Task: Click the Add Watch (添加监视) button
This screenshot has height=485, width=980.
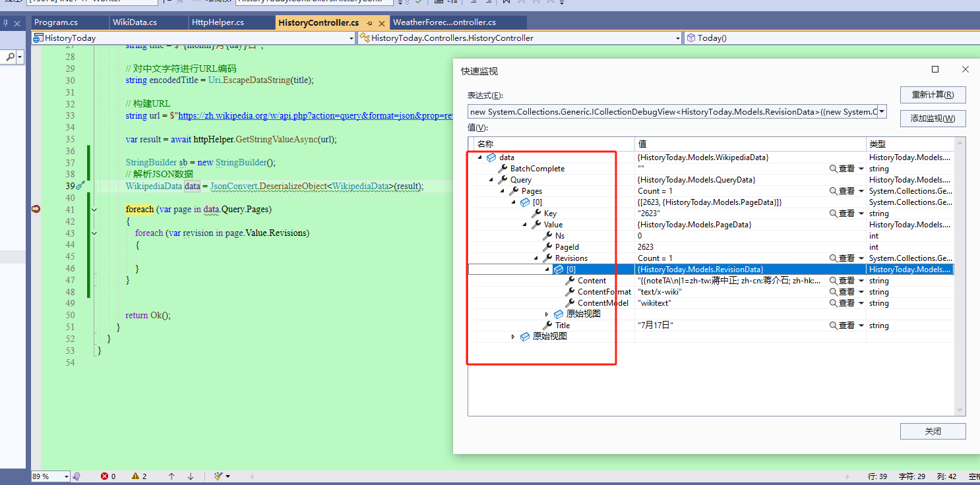Action: 933,119
